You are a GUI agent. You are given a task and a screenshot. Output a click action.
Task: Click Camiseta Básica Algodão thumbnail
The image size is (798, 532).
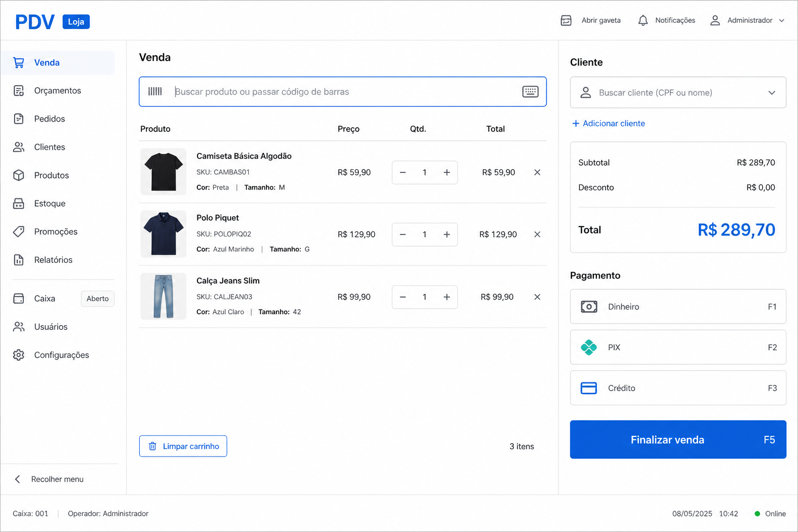pyautogui.click(x=163, y=171)
